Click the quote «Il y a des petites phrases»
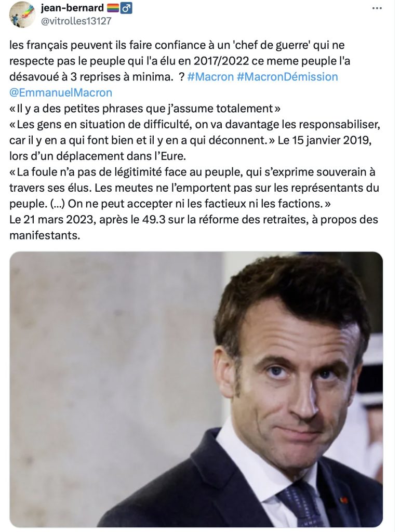The width and height of the screenshot is (400, 532). 145,109
